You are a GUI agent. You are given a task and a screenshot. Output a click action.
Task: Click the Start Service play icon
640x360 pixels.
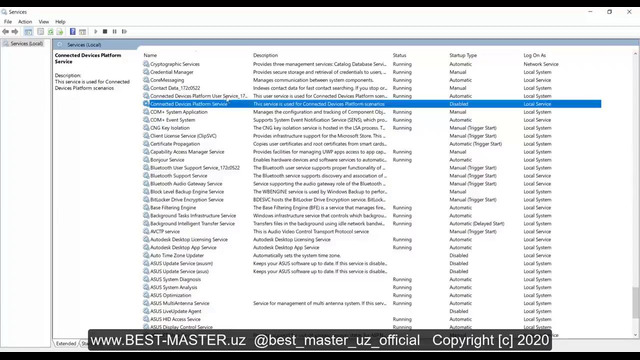tap(96, 31)
